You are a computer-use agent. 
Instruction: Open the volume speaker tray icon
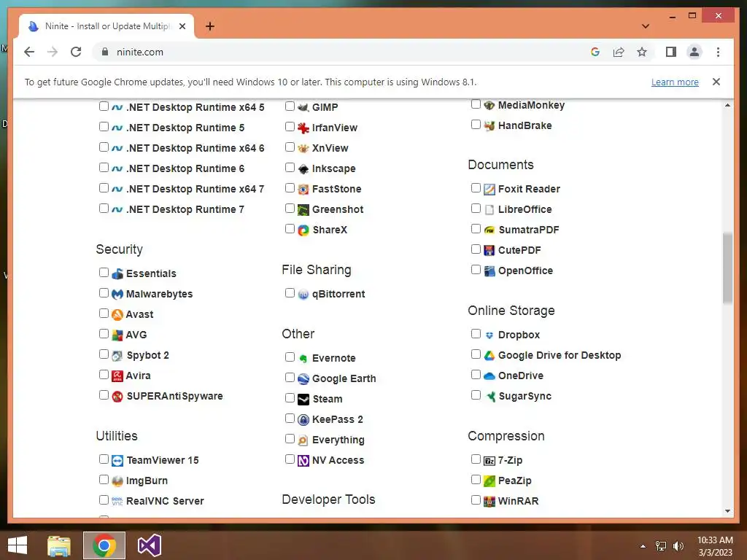(x=678, y=546)
